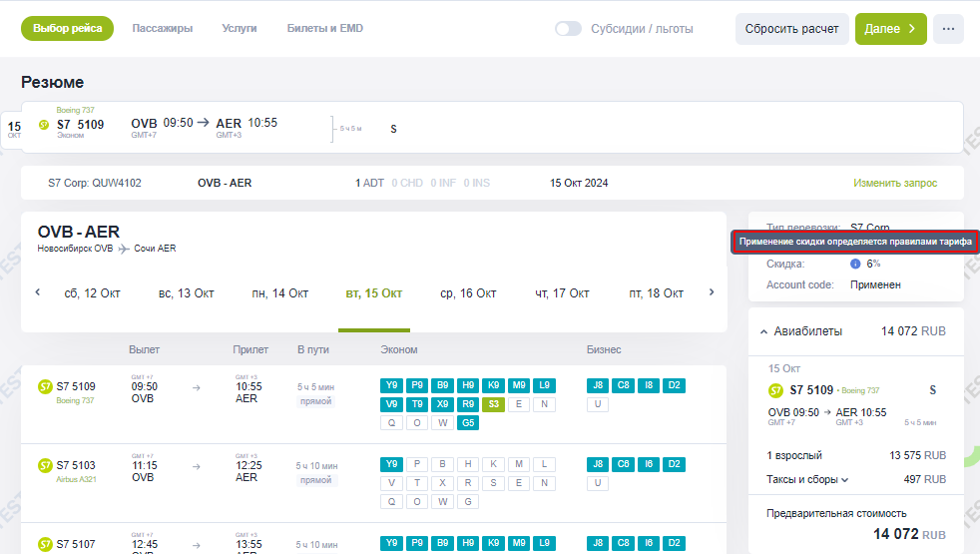Choose business class I6 on S7 5103
The image size is (980, 554).
click(649, 464)
